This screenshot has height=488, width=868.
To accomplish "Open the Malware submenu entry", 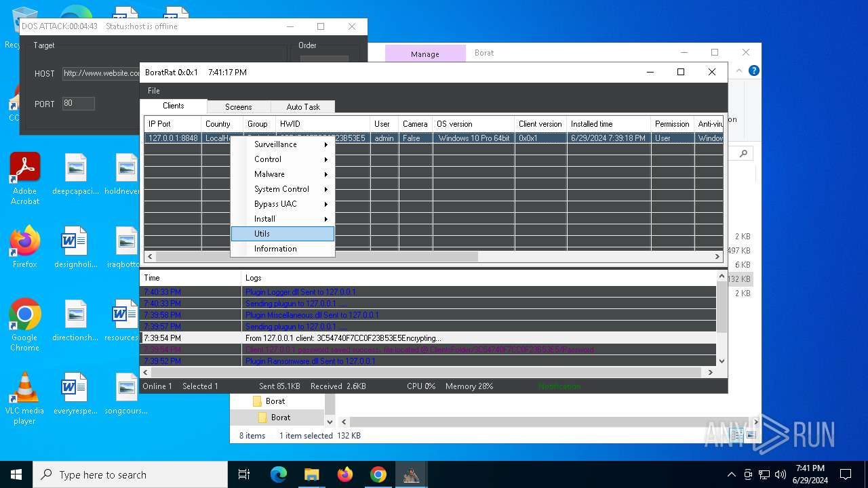I will pos(283,174).
